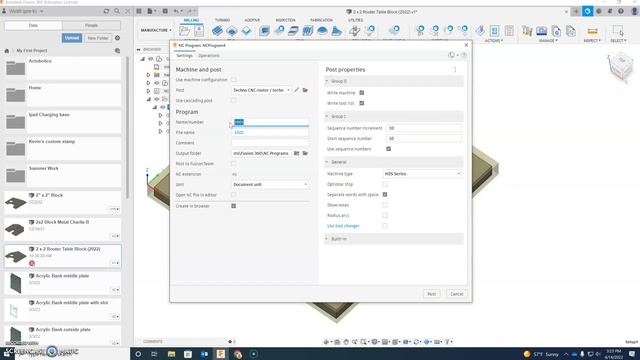
Task: Click the Post button
Action: (x=431, y=294)
